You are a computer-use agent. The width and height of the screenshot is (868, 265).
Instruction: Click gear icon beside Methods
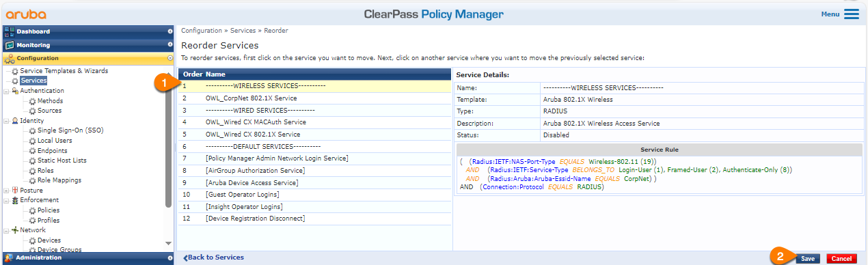(x=32, y=101)
